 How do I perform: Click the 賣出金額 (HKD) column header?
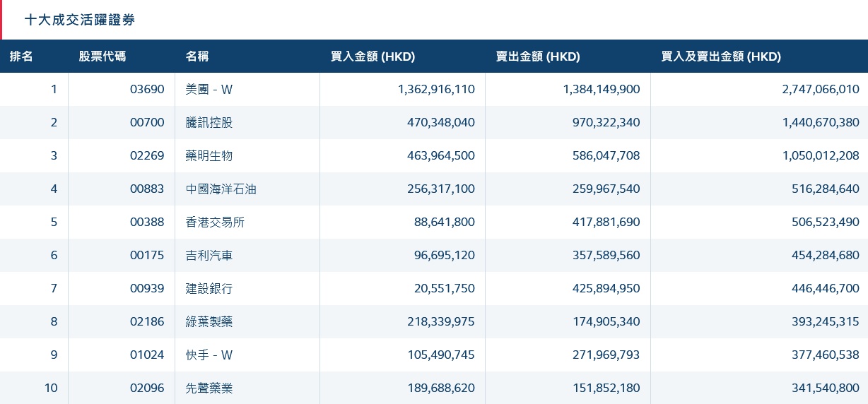click(x=538, y=57)
